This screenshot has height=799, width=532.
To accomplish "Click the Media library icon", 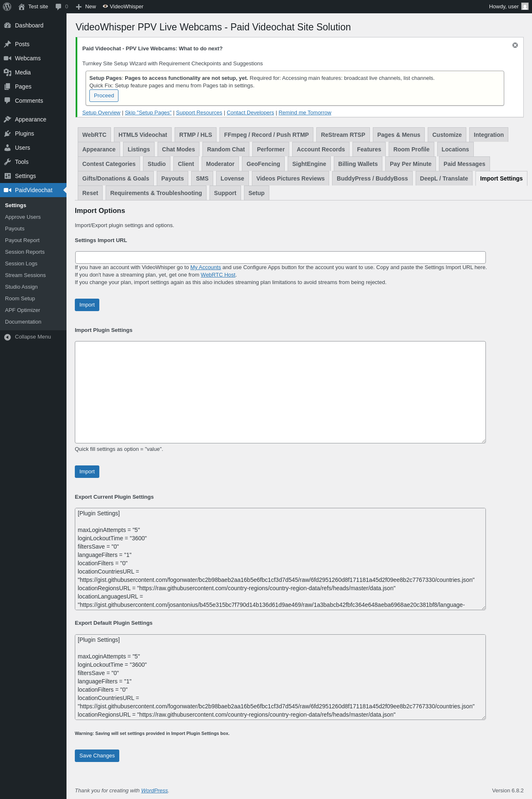I will [x=7, y=72].
